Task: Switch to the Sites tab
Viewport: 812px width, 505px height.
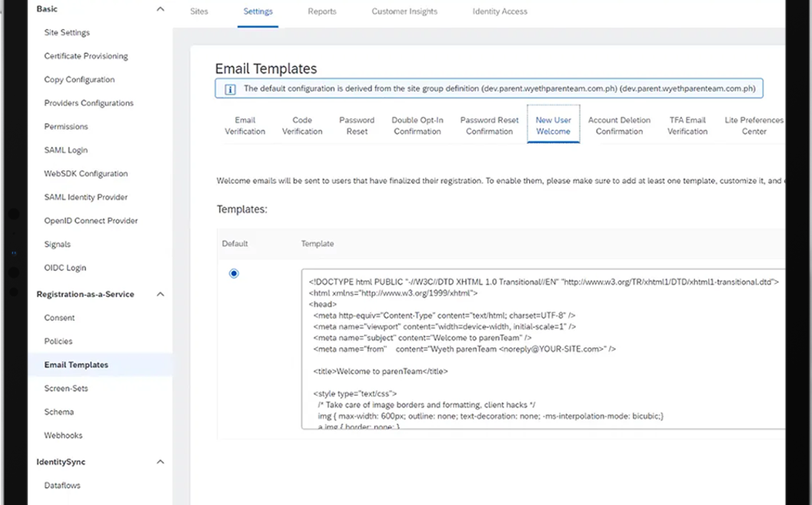Action: 198,12
